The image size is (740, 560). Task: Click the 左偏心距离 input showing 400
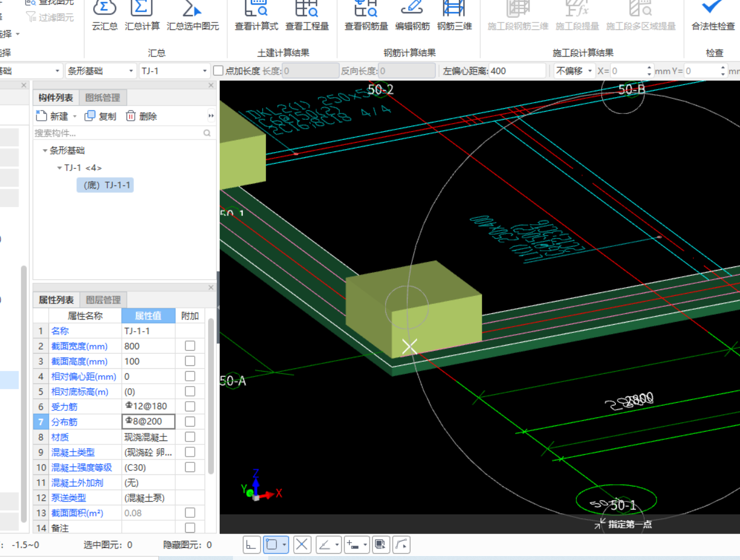pos(517,71)
